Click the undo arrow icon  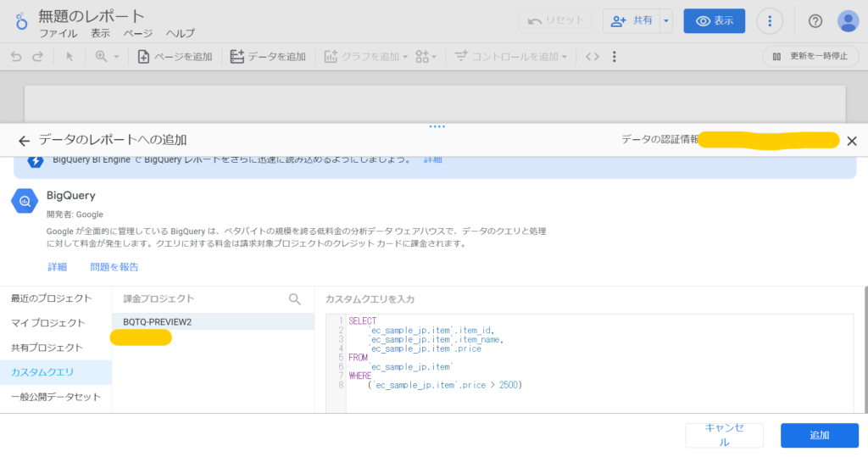point(16,57)
